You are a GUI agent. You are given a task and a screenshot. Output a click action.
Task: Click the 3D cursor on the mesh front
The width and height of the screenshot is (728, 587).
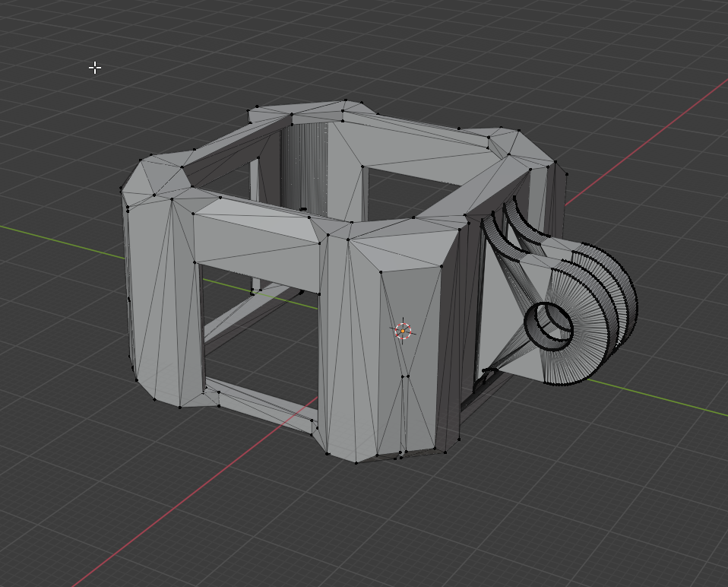pyautogui.click(x=403, y=331)
